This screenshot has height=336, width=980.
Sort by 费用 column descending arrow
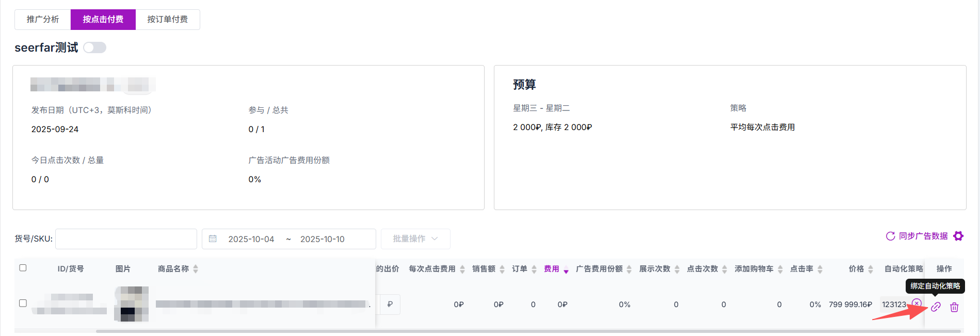click(566, 271)
